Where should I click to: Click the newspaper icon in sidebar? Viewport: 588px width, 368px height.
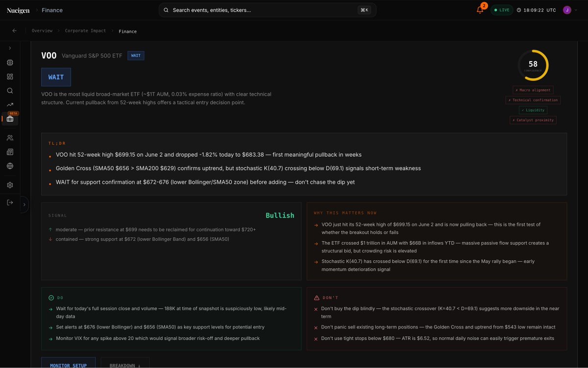10,152
